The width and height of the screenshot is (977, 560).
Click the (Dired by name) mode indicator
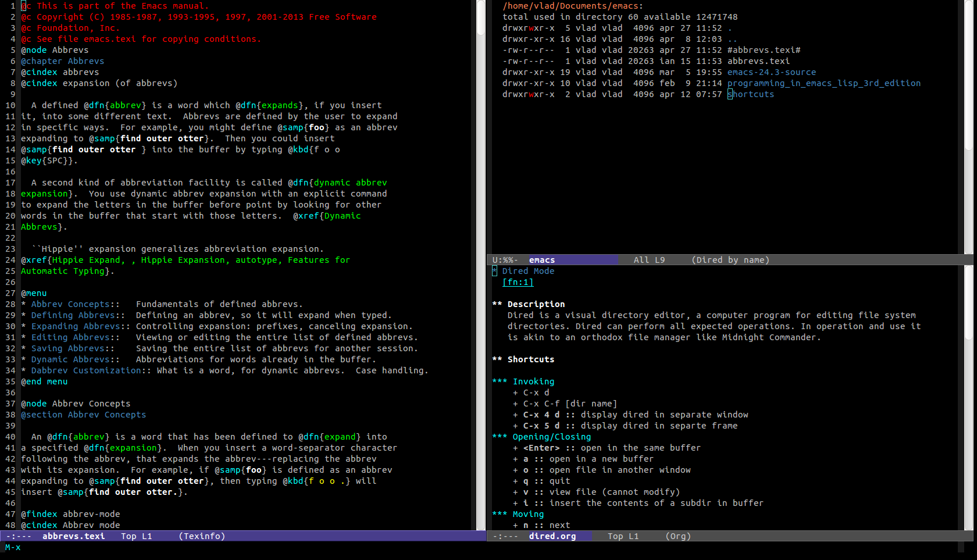(x=730, y=260)
